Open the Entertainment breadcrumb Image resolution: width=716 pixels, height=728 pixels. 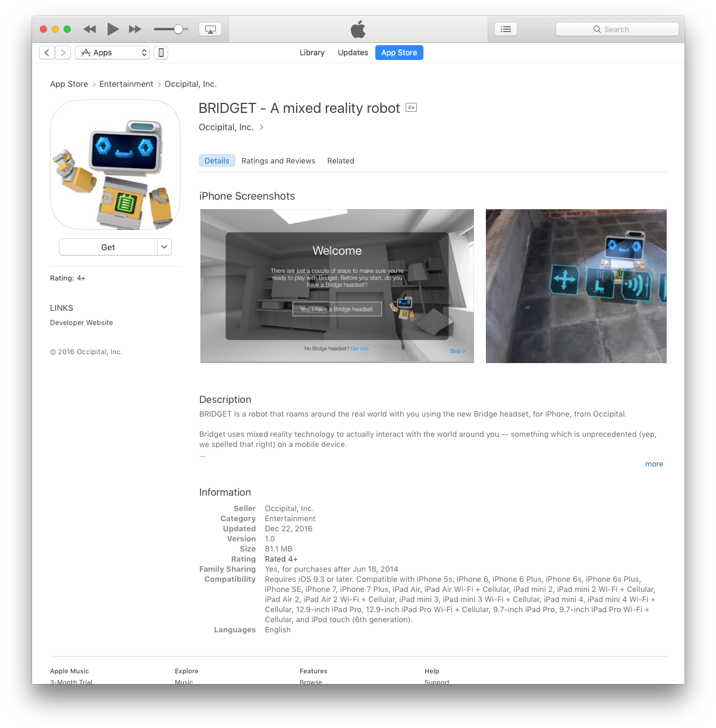(126, 84)
